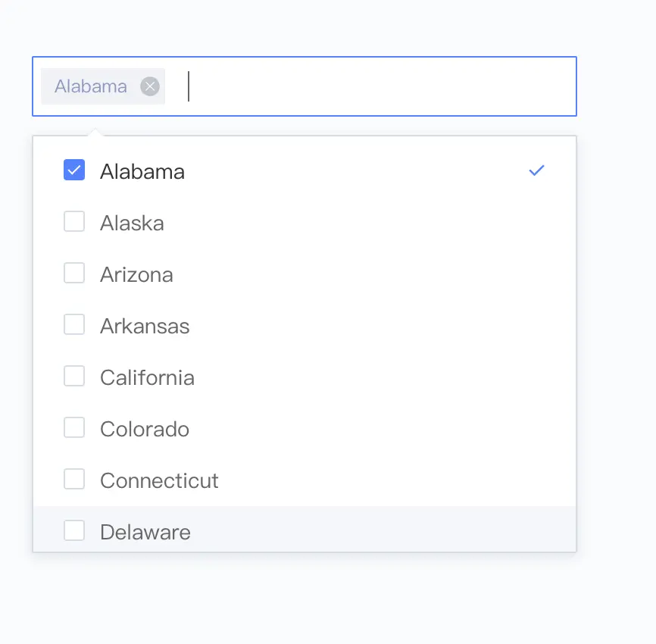Remove the Alabama tag with the x icon
656x644 pixels.
tap(150, 86)
